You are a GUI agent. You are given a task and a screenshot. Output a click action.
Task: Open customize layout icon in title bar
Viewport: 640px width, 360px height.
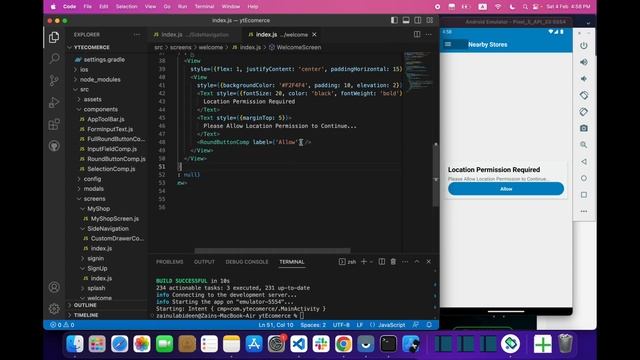[430, 20]
